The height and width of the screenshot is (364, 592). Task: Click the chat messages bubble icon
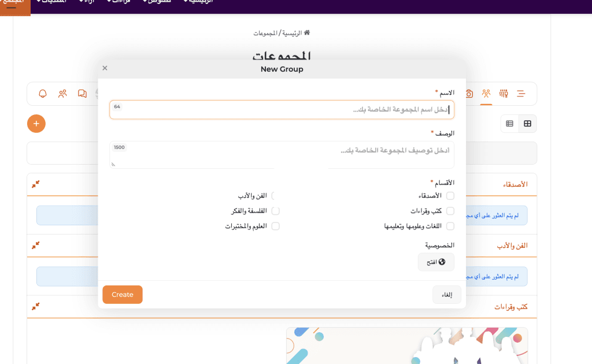pos(82,94)
